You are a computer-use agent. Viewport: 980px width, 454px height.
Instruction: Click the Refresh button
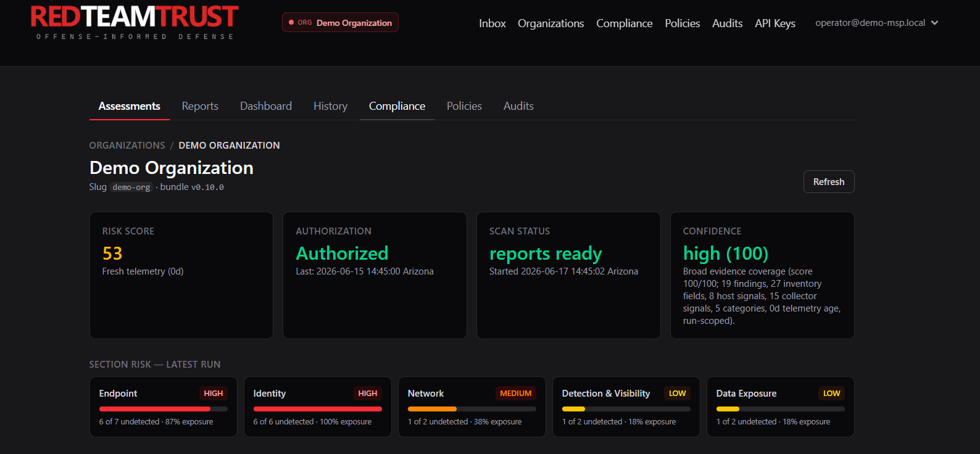[x=829, y=182]
